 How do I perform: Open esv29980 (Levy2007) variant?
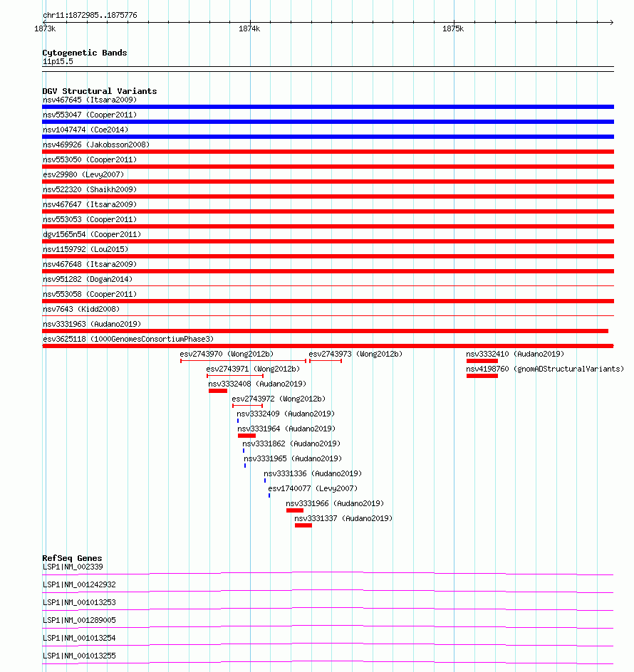[x=83, y=175]
